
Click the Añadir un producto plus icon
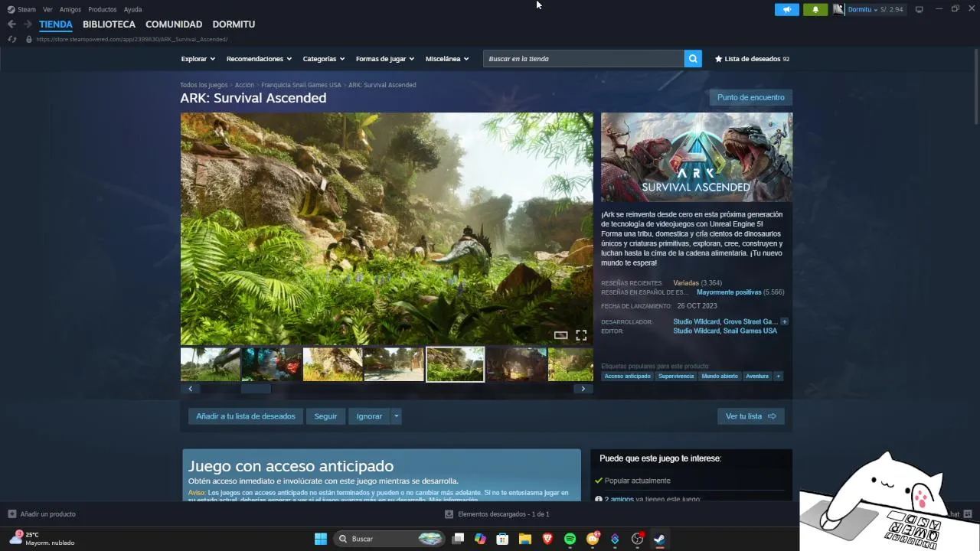pyautogui.click(x=11, y=514)
